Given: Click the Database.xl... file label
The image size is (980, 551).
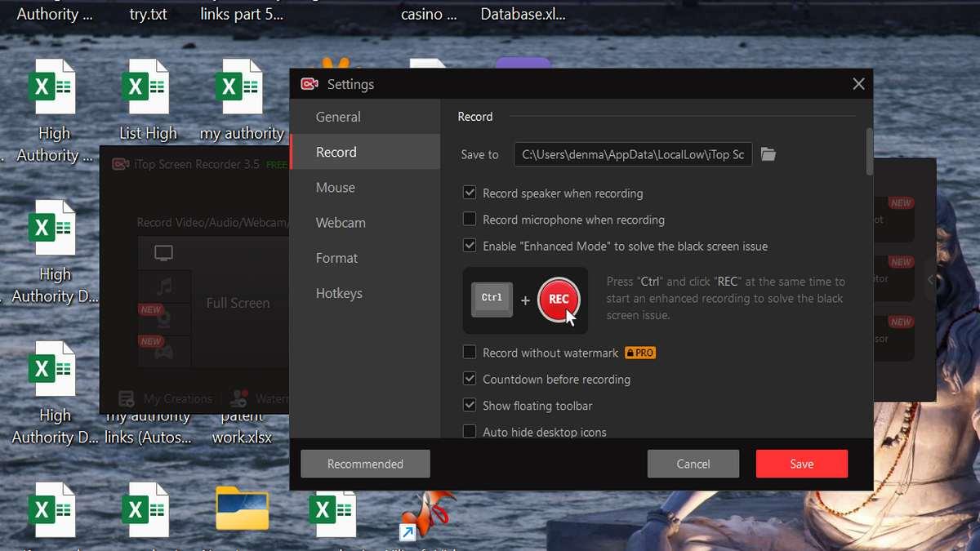Looking at the screenshot, I should [523, 14].
